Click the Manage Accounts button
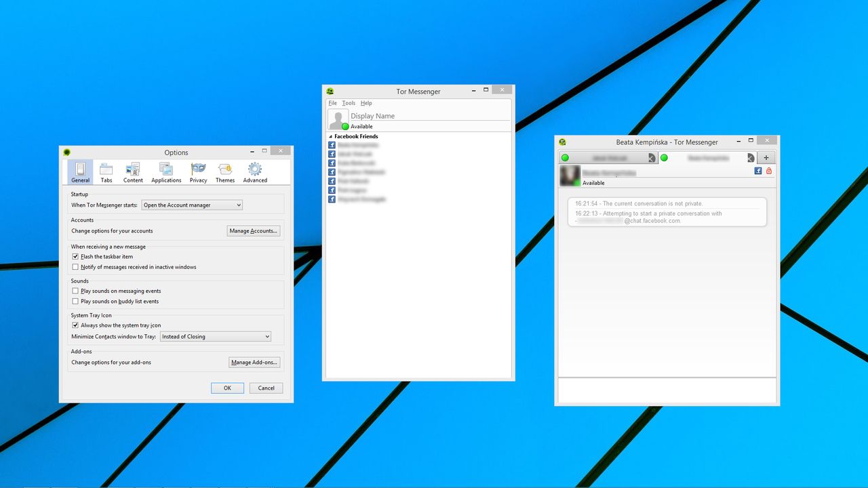The width and height of the screenshot is (868, 488). 253,231
